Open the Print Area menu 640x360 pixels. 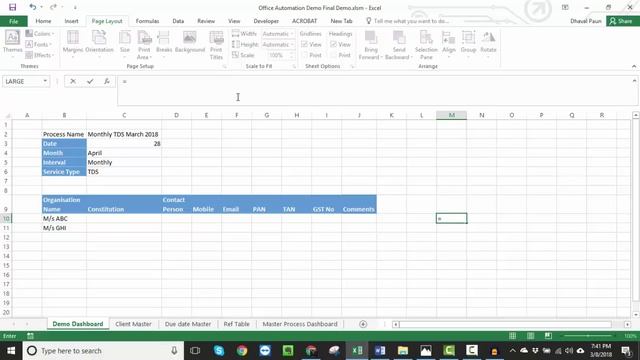coord(144,45)
